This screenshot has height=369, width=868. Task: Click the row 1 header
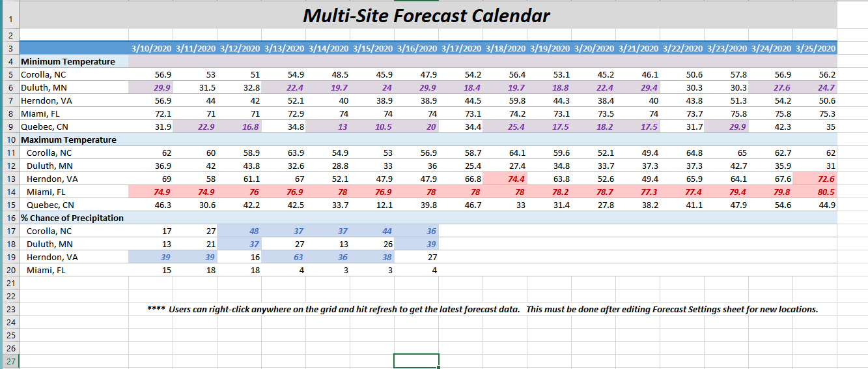(x=9, y=16)
